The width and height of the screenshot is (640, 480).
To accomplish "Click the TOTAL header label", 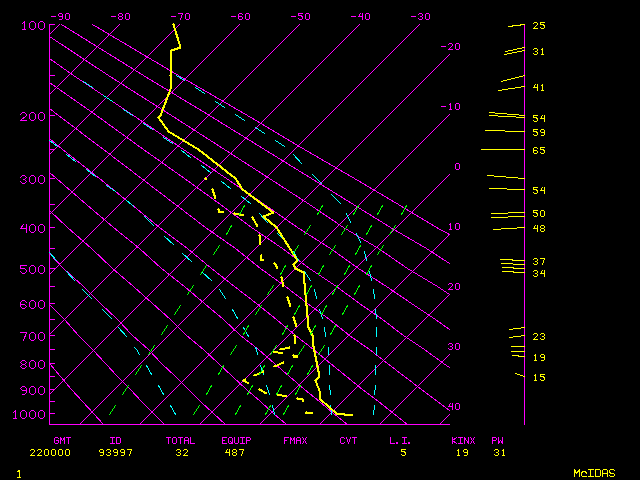I will [181, 440].
